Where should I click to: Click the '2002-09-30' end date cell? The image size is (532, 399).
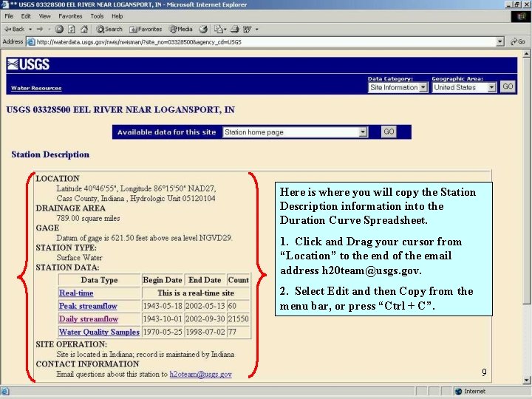click(205, 319)
